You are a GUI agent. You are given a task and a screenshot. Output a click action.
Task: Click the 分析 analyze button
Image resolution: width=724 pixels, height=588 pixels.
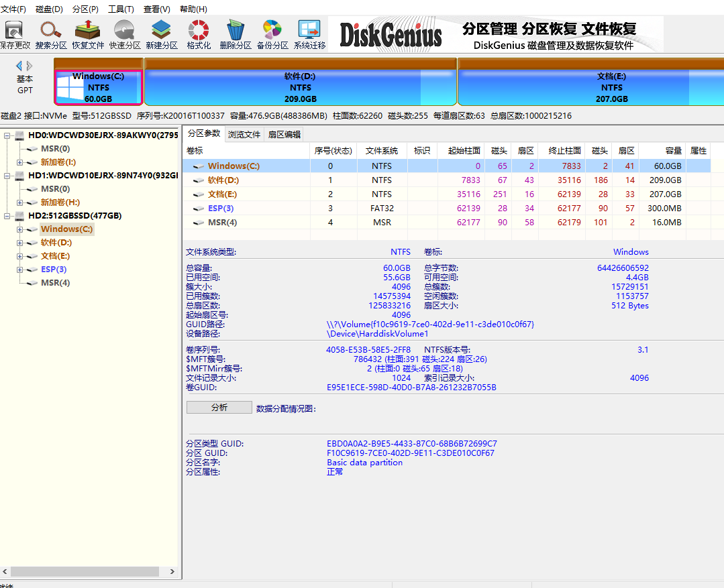tap(219, 408)
